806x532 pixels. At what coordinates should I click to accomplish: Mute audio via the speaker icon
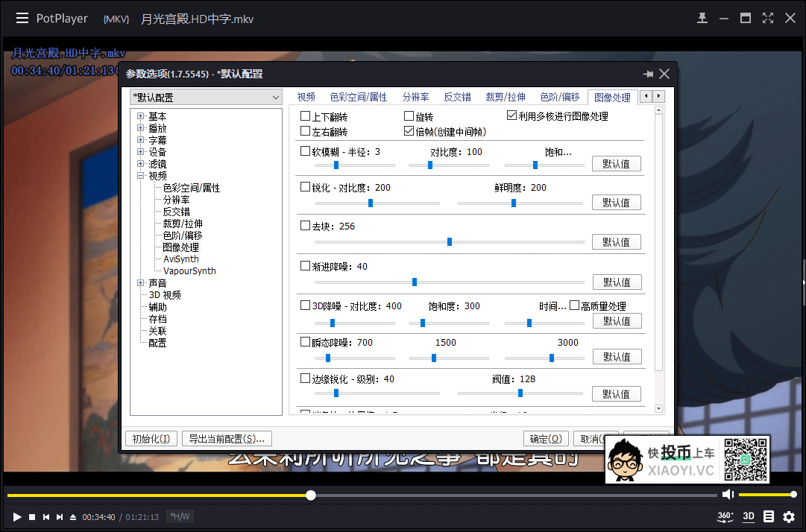(728, 495)
